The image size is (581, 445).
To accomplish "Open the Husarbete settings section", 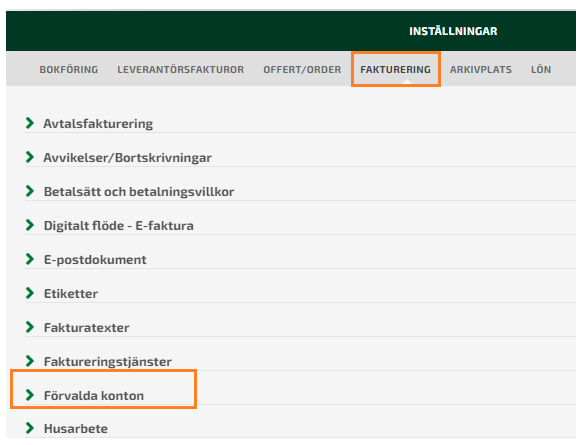I will click(x=76, y=429).
